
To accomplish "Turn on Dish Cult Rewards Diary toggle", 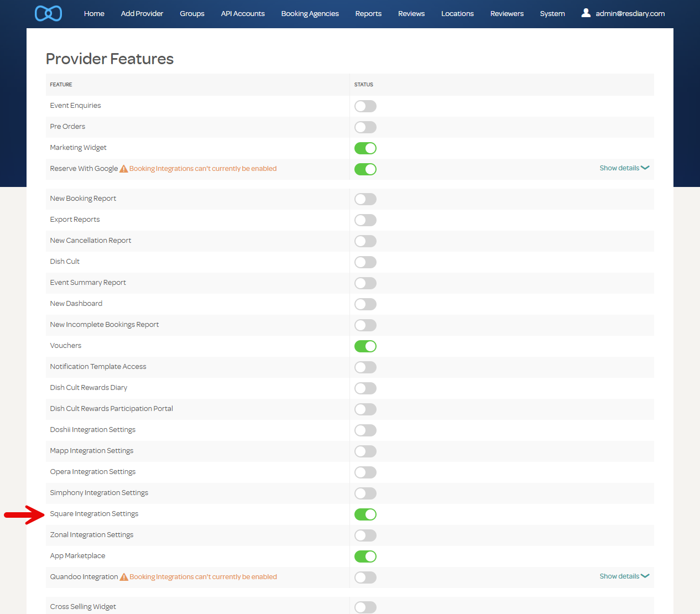I will click(x=365, y=388).
